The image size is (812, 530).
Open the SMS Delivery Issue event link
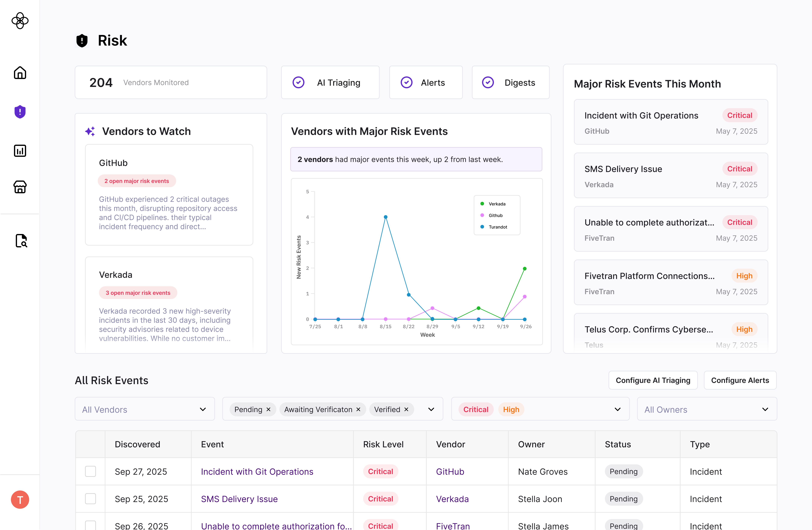point(239,499)
